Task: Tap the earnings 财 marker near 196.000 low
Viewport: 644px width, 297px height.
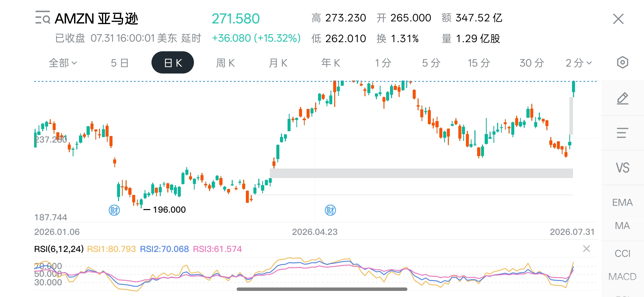Action: (x=114, y=210)
